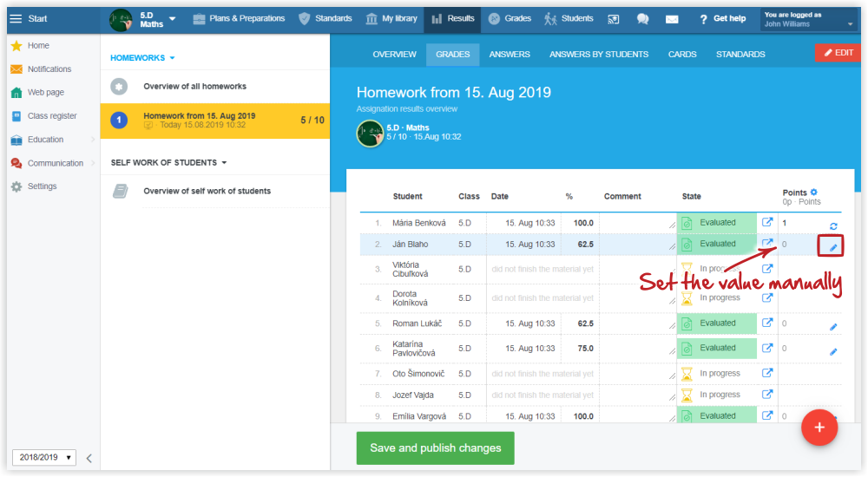Open Plans & Preparations

tap(239, 19)
